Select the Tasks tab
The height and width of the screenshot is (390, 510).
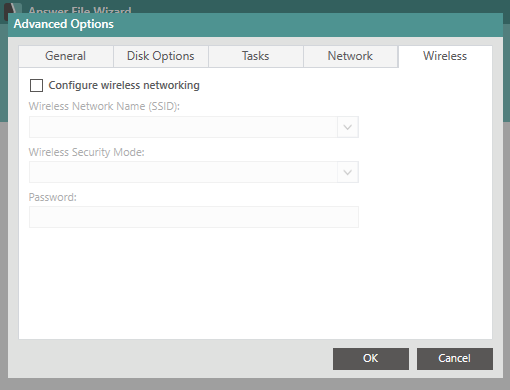point(256,56)
